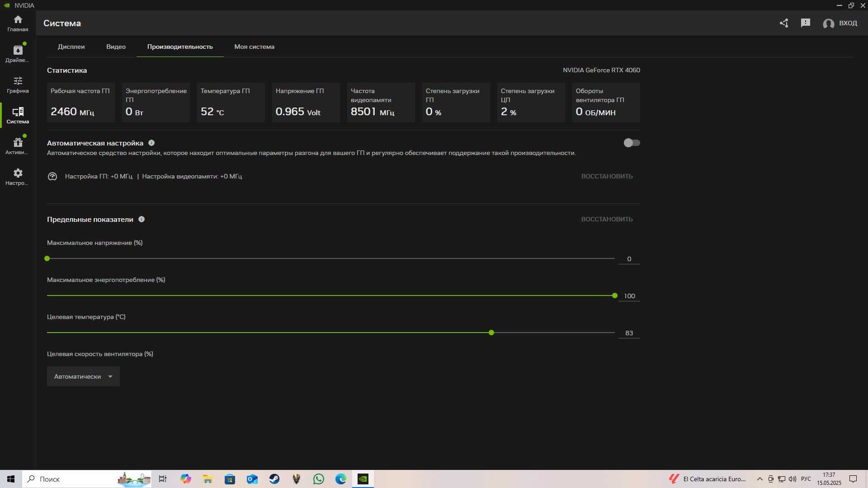Select the Производительность tab
868x488 pixels.
click(x=180, y=47)
